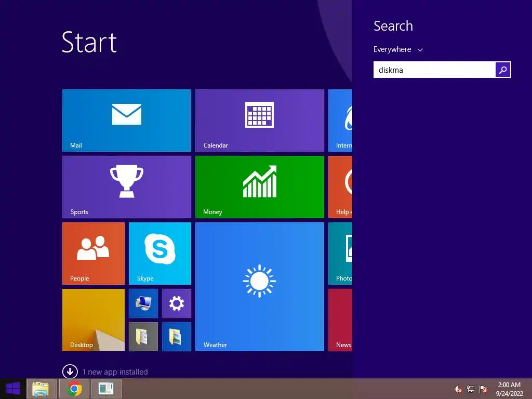Image resolution: width=532 pixels, height=399 pixels.
Task: Open the Mail tile
Action: (x=127, y=121)
